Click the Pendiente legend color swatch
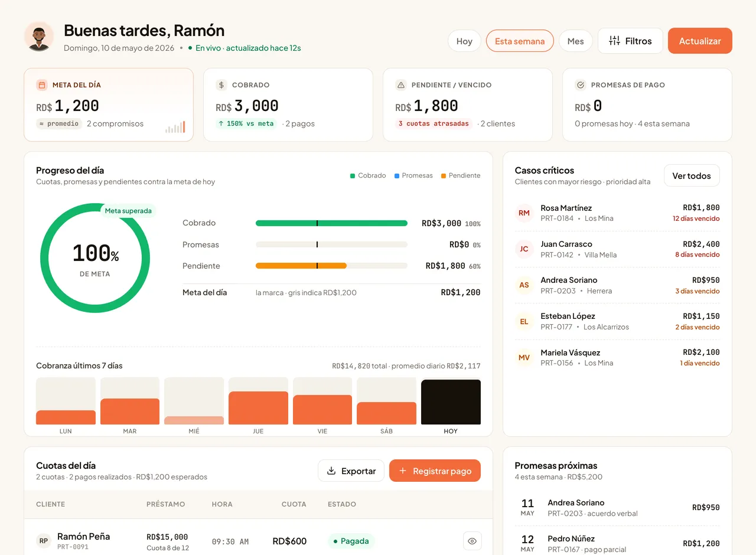Screen dimensions: 756x555 444,176
